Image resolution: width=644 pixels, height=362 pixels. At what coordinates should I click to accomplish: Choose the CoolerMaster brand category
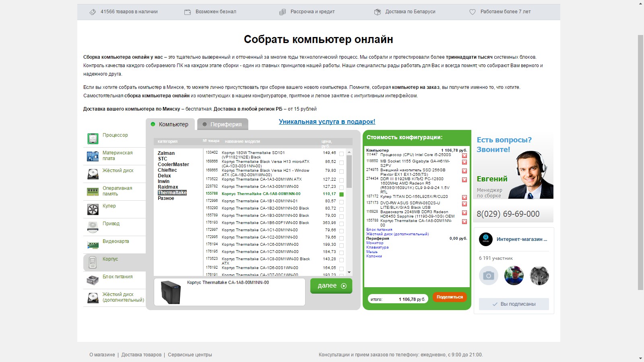pos(173,165)
